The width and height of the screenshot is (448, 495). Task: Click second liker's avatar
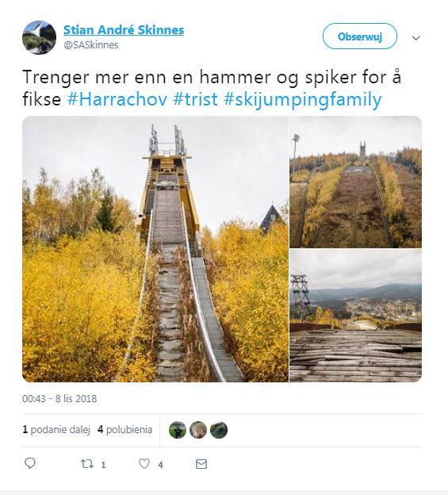point(198,430)
